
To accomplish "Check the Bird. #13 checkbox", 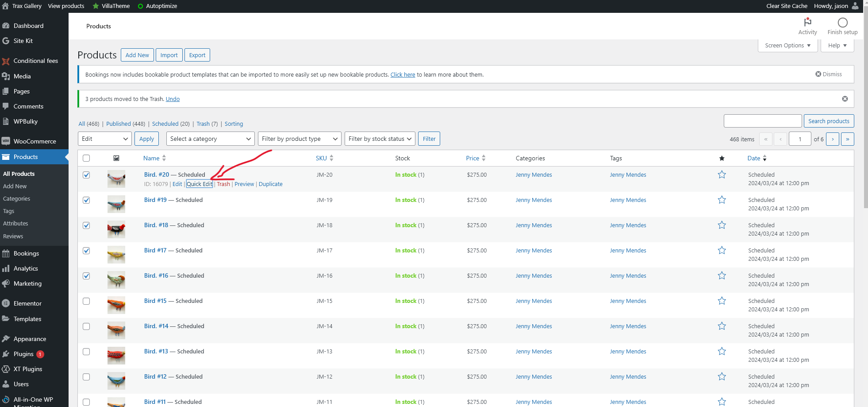I will click(86, 352).
